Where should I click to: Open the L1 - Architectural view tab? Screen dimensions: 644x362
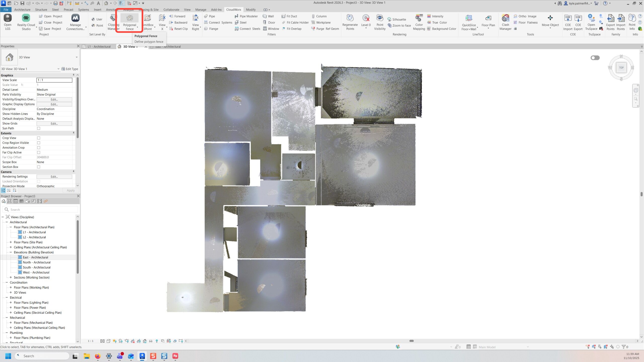[99, 47]
